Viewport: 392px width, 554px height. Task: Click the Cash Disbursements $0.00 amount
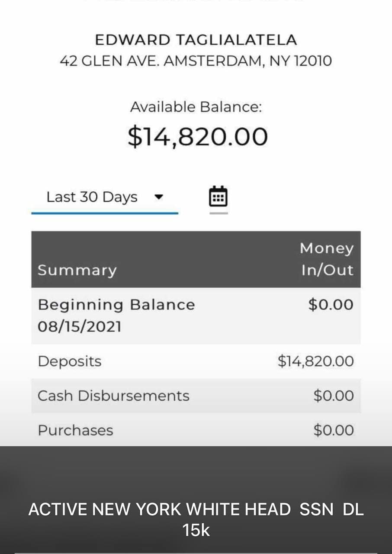[x=333, y=396]
